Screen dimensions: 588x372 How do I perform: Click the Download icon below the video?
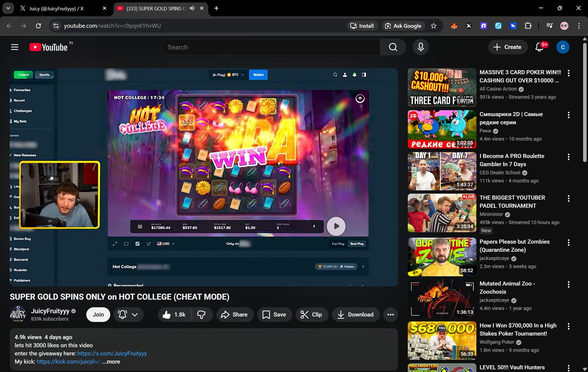point(340,315)
